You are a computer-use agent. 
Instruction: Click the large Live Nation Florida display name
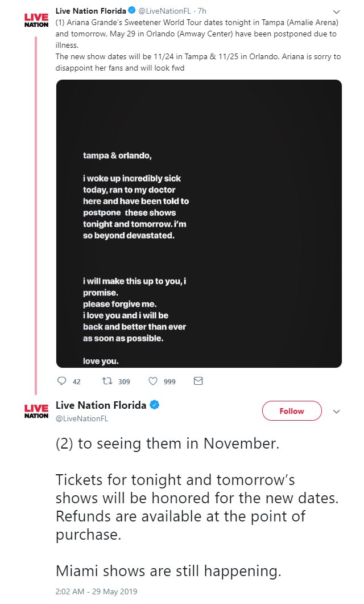(101, 405)
